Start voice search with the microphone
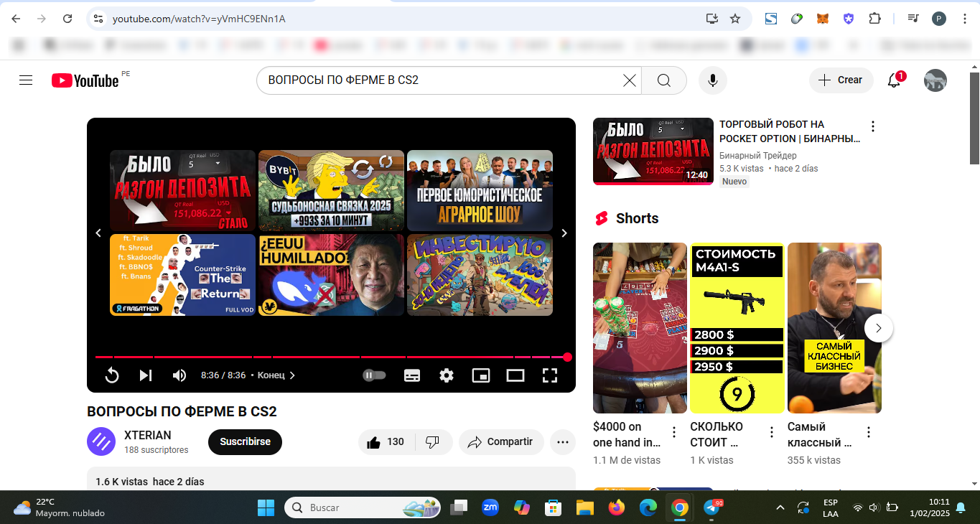 pyautogui.click(x=712, y=80)
